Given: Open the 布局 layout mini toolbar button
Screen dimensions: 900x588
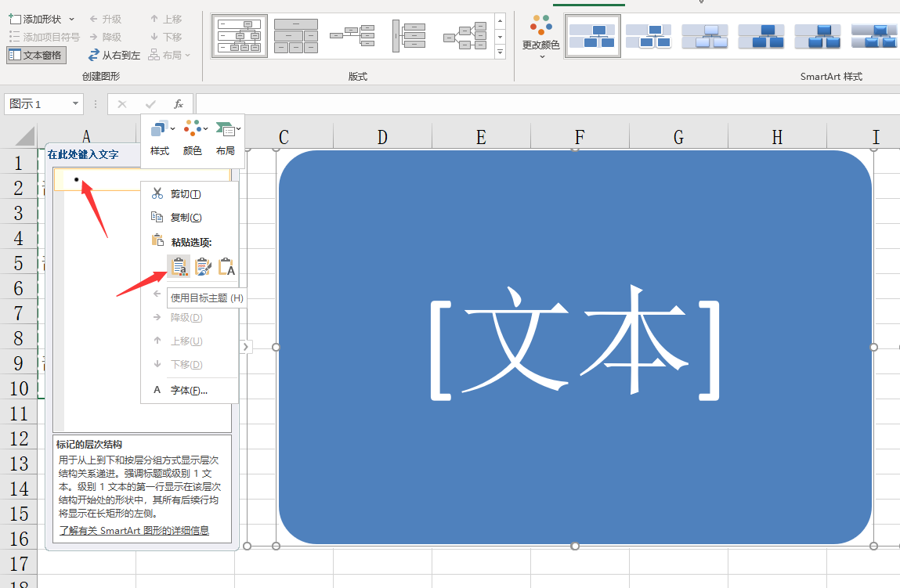Looking at the screenshot, I should point(226,138).
